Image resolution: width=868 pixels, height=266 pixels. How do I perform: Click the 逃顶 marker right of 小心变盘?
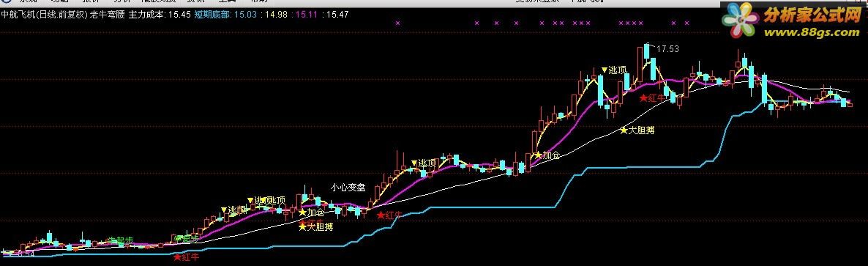[424, 163]
